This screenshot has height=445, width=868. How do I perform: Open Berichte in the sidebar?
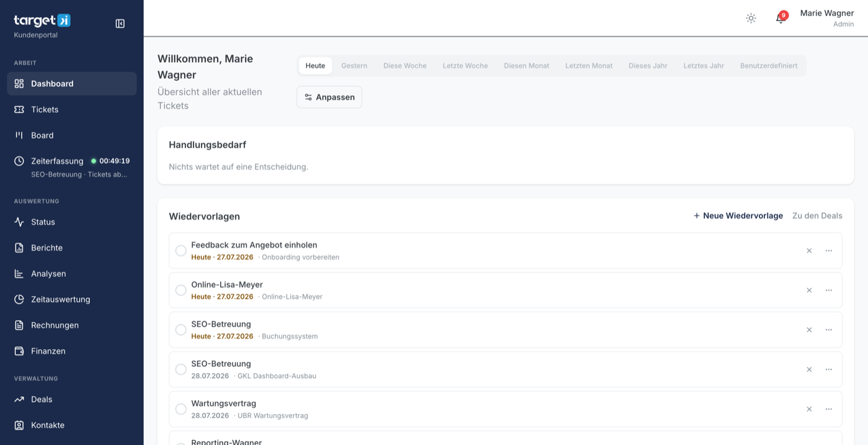[72, 248]
